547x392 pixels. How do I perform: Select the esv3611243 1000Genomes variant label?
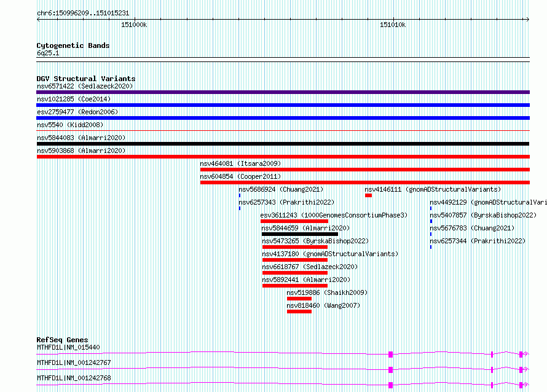[x=334, y=215]
